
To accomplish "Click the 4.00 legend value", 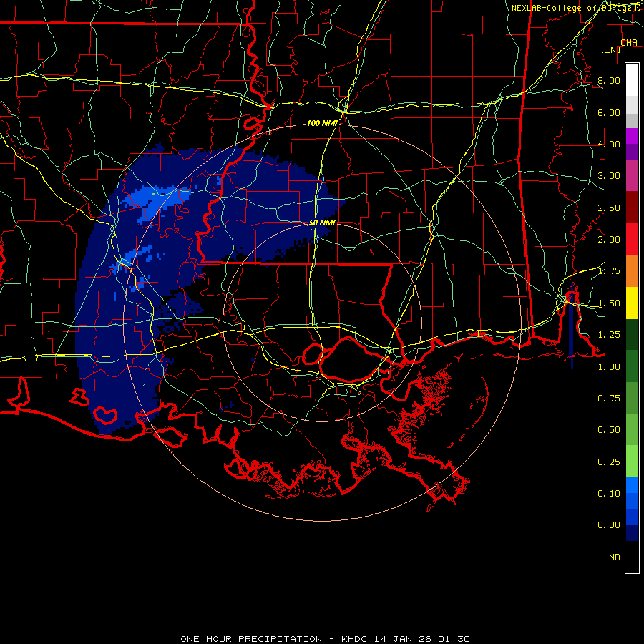I will pos(609,144).
